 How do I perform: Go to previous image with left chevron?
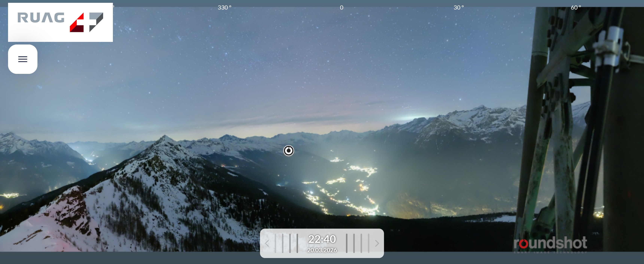click(267, 243)
